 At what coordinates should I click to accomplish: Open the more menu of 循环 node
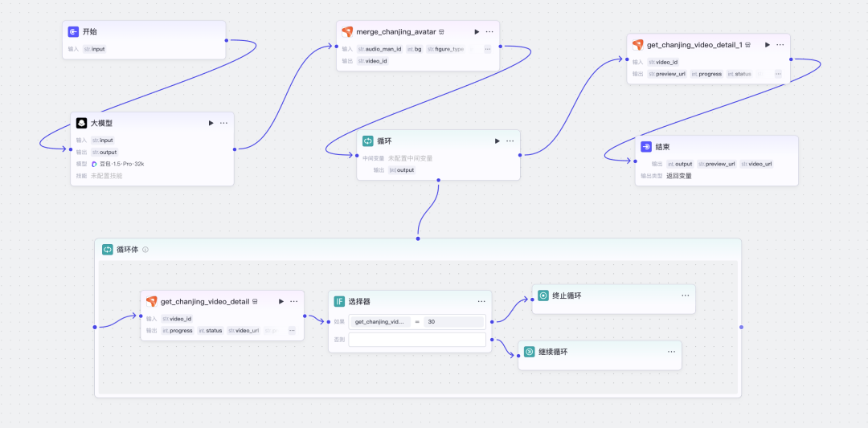pos(510,141)
